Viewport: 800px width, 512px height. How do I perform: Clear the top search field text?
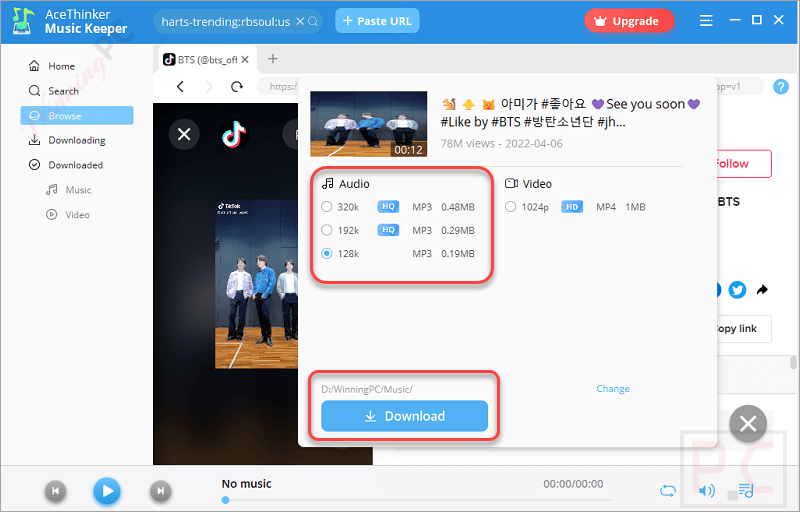coord(300,21)
